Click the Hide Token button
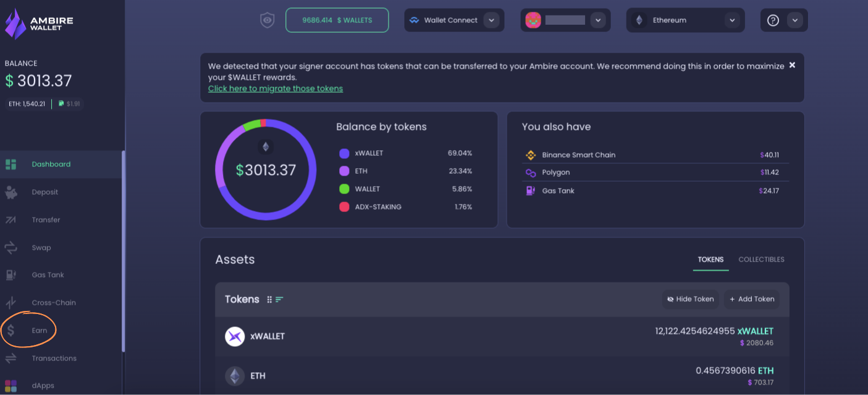The width and height of the screenshot is (868, 395). (690, 299)
